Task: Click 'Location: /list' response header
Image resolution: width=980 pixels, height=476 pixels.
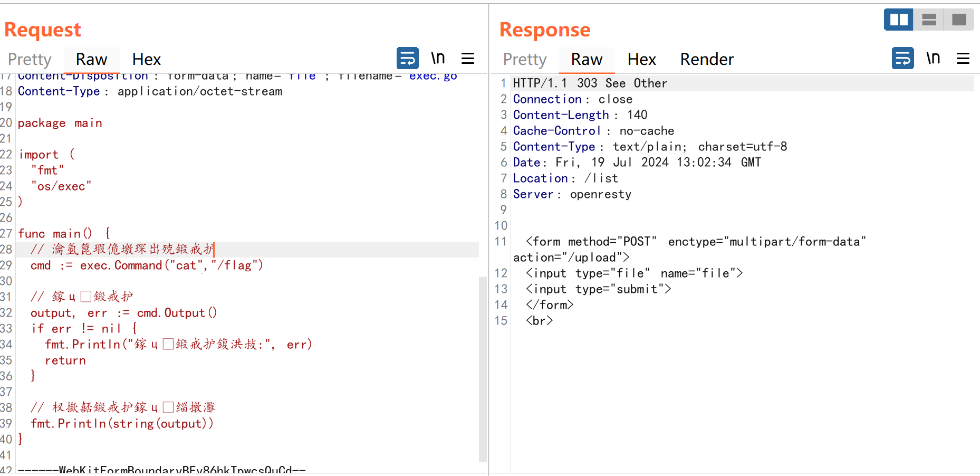Action: (565, 178)
